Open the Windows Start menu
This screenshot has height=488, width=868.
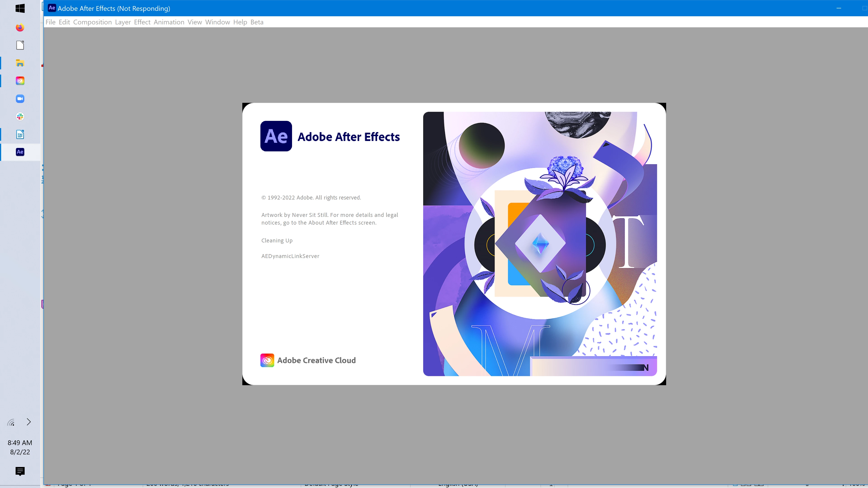click(20, 8)
